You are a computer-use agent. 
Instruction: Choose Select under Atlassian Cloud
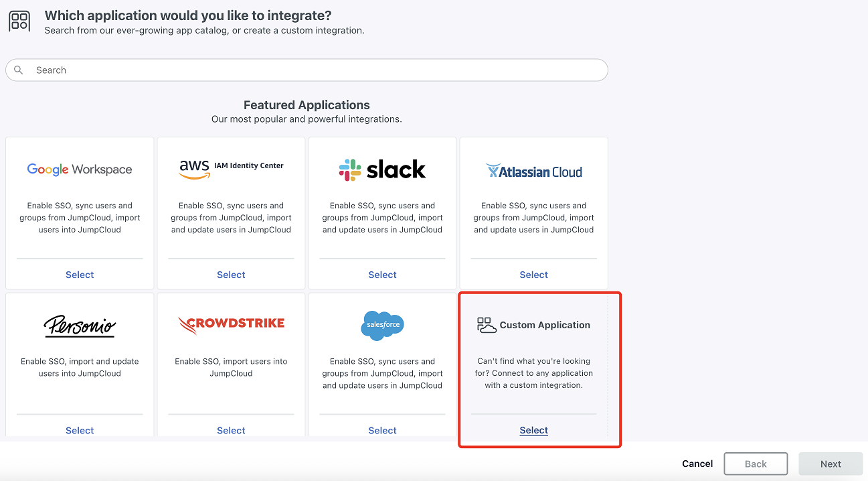[533, 275]
